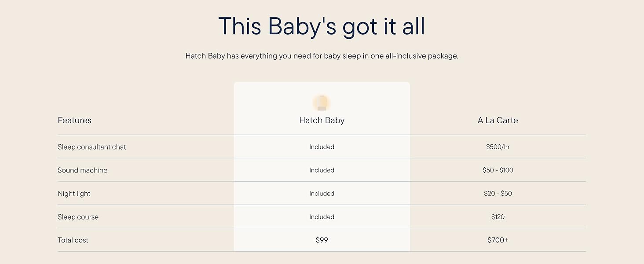Click Included in the Night light row
Screen dimensions: 644x264
click(x=322, y=194)
